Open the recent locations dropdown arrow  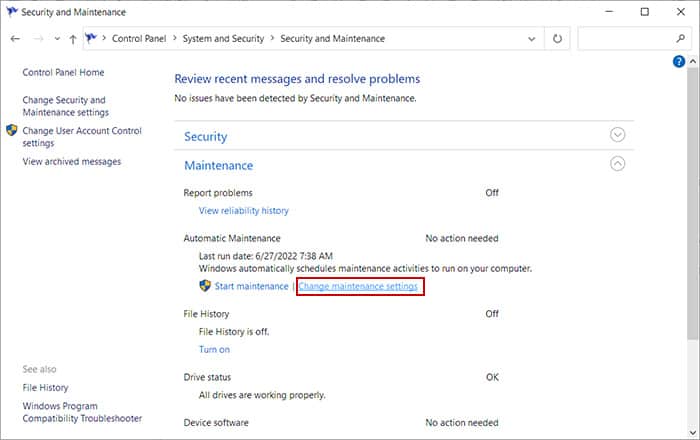[x=57, y=39]
